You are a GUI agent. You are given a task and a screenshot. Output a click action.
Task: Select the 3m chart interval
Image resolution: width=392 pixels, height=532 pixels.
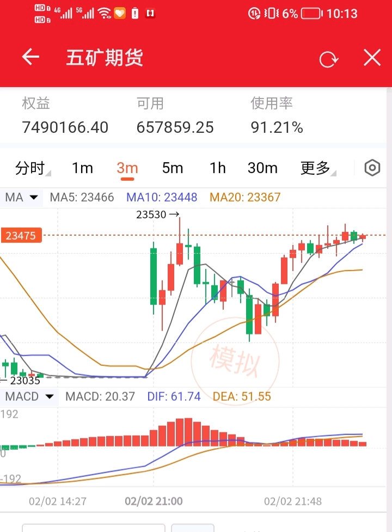pyautogui.click(x=127, y=168)
